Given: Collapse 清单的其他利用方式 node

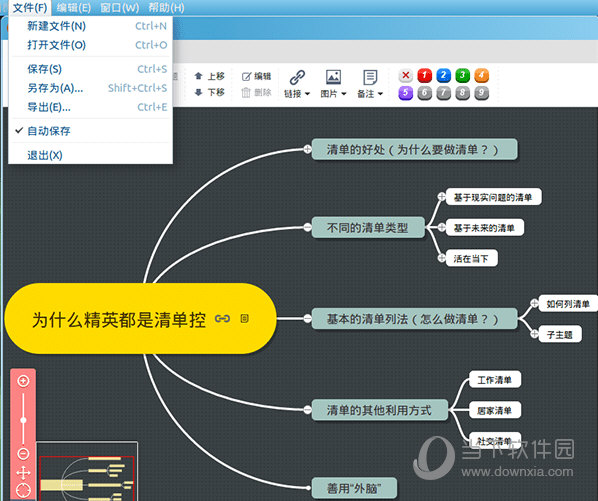Looking at the screenshot, I should coord(307,410).
